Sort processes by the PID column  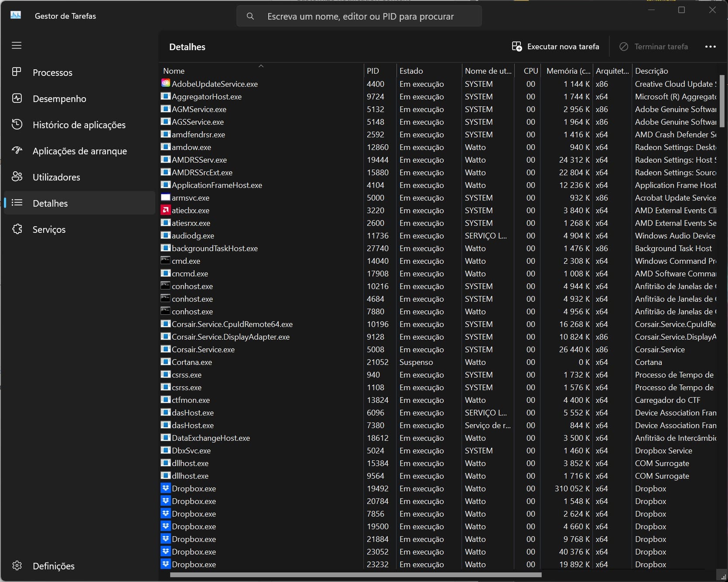click(x=373, y=71)
